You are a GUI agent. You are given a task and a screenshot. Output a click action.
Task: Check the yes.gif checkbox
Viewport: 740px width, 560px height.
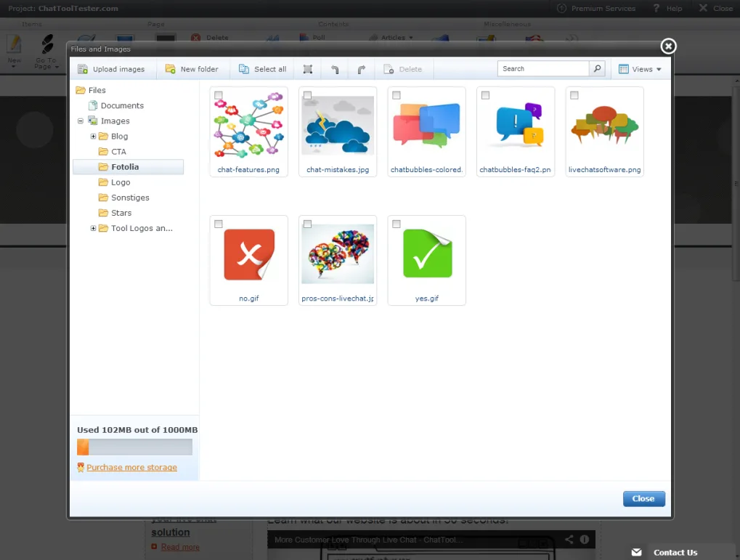[397, 224]
